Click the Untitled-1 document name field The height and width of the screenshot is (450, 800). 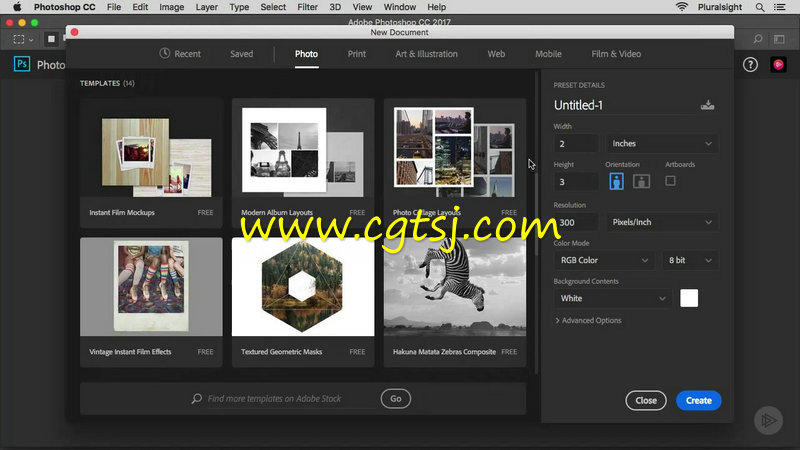pyautogui.click(x=623, y=105)
